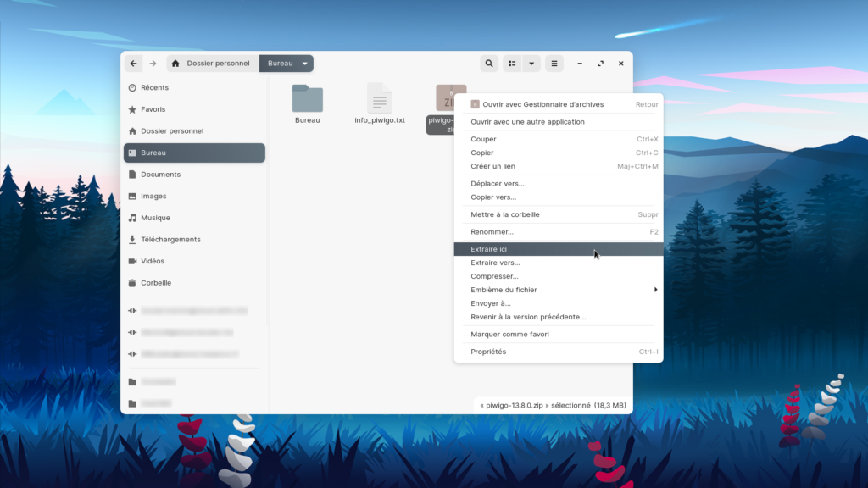Choose Envoyer à...

pyautogui.click(x=559, y=304)
